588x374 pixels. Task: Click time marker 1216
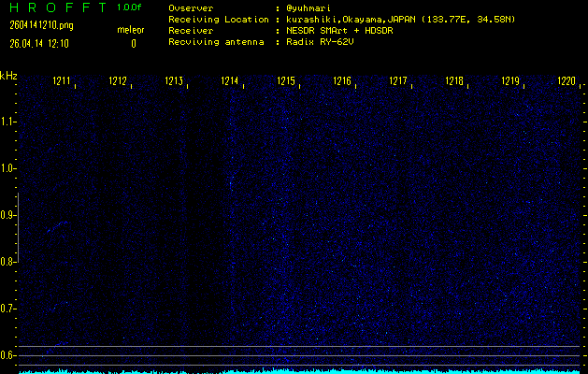[342, 81]
